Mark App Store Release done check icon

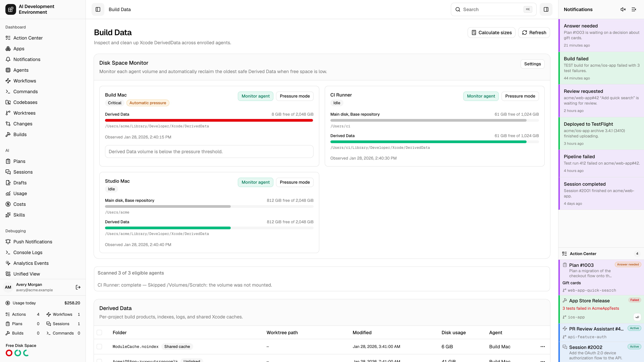coord(637,317)
